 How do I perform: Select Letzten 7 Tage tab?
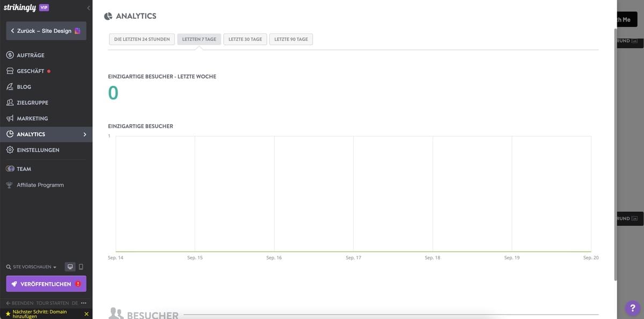199,39
